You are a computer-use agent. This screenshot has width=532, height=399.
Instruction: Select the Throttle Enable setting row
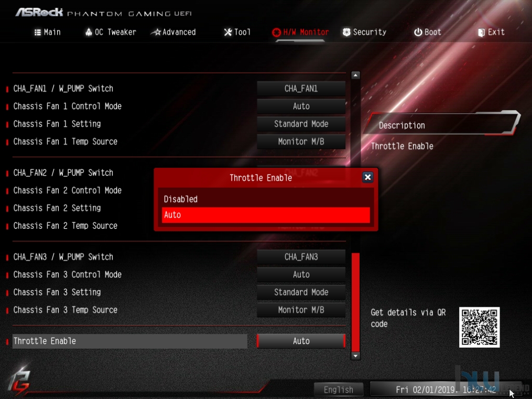pyautogui.click(x=130, y=341)
